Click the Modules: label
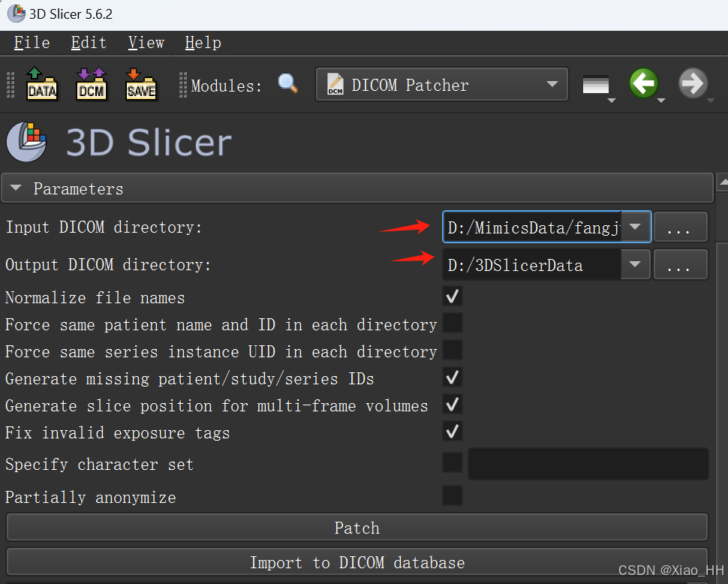 click(x=227, y=86)
